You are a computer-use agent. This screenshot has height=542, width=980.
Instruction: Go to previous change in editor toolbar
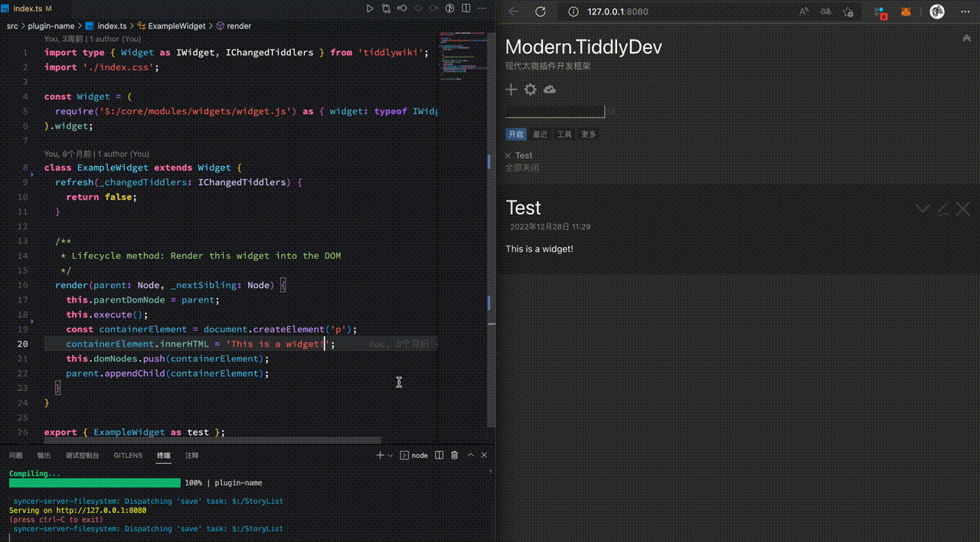click(402, 8)
